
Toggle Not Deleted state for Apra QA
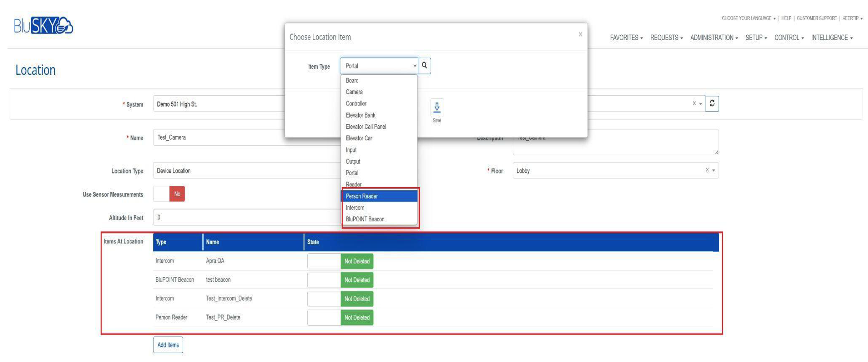tap(340, 261)
